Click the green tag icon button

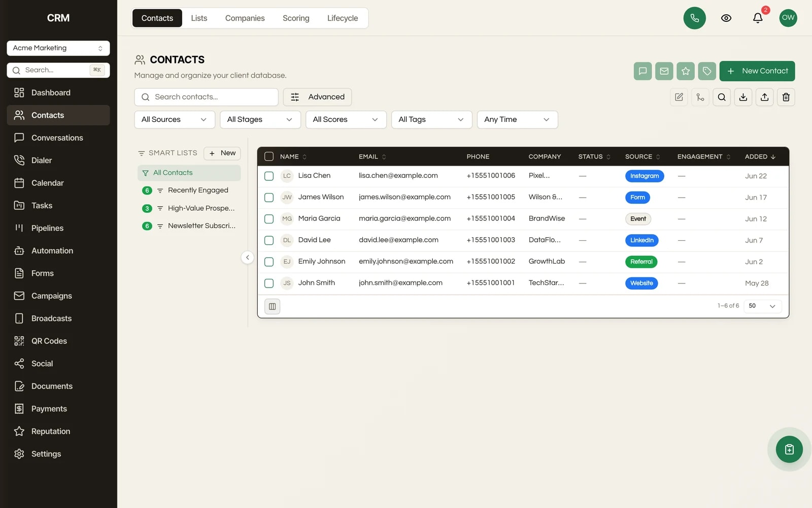tap(707, 71)
